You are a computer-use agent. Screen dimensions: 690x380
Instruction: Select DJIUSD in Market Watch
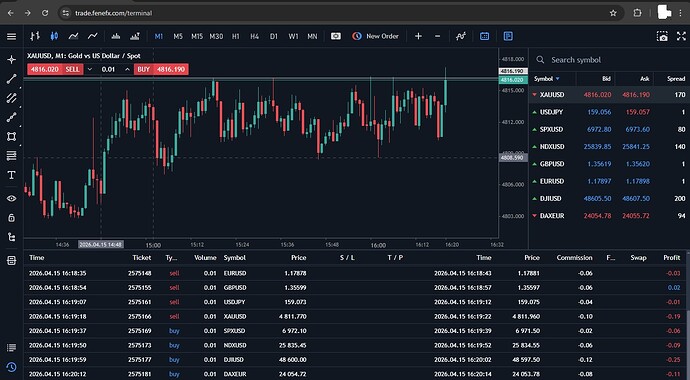click(x=609, y=198)
